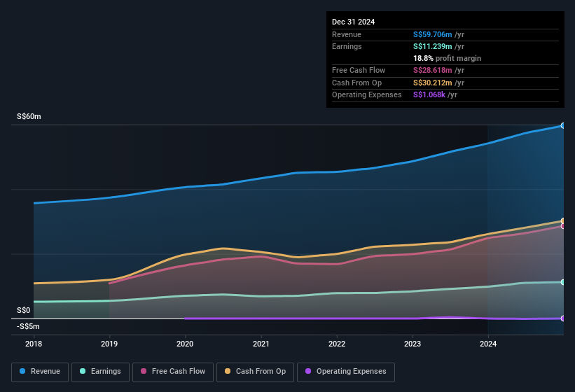Toggle the Cash From Op legend series
The image size is (575, 392).
coord(255,372)
